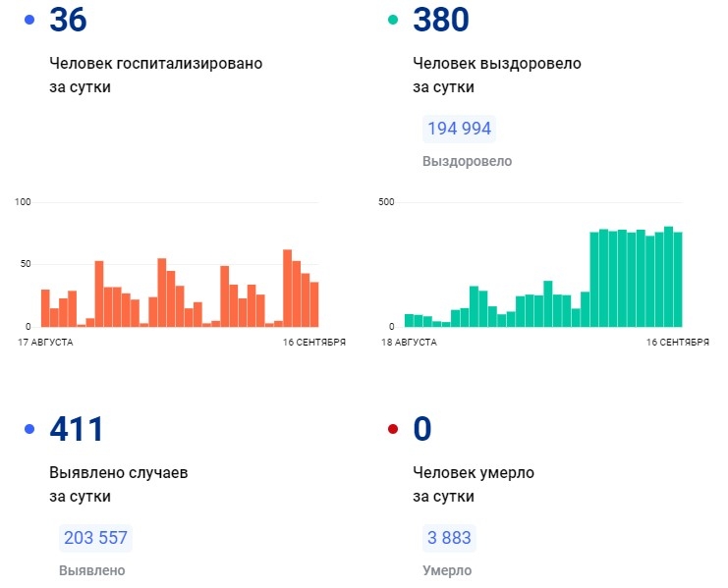The width and height of the screenshot is (728, 588).
Task: Click the blue dot beside number 411
Action: (x=29, y=429)
